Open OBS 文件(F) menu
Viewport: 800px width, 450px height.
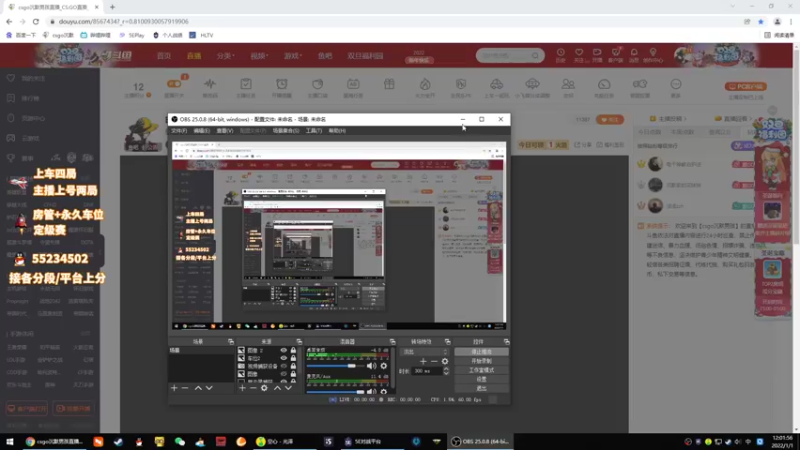(179, 131)
